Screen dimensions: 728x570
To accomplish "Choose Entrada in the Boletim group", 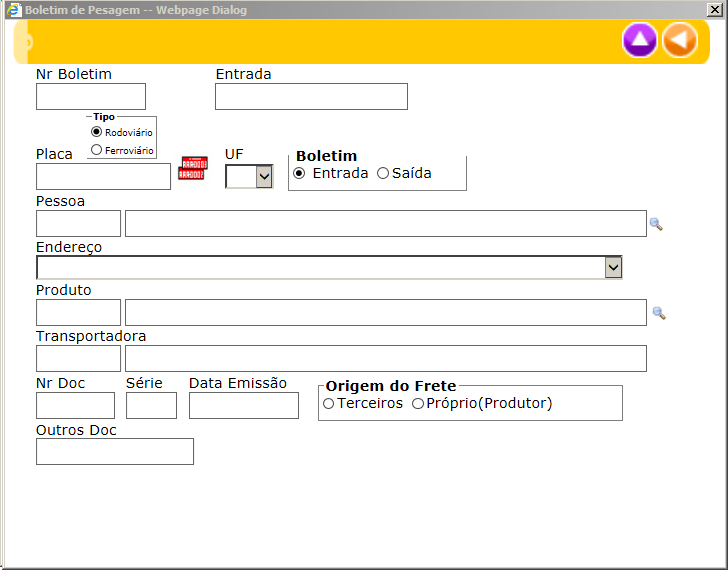I will click(x=299, y=173).
